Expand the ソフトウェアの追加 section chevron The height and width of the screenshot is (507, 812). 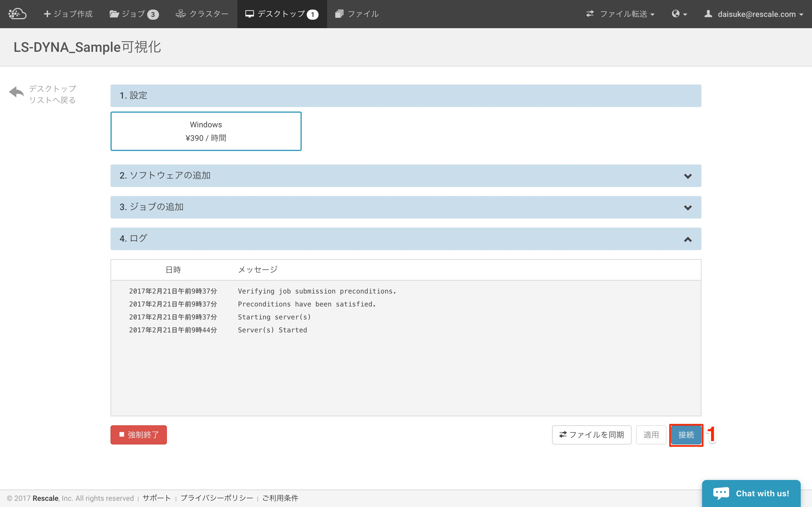coord(687,176)
